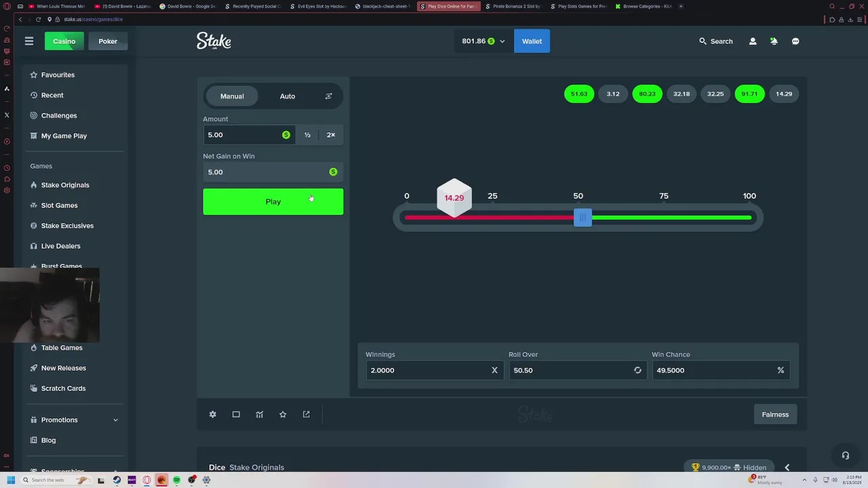
Task: Click the browser reload button
Action: (38, 19)
